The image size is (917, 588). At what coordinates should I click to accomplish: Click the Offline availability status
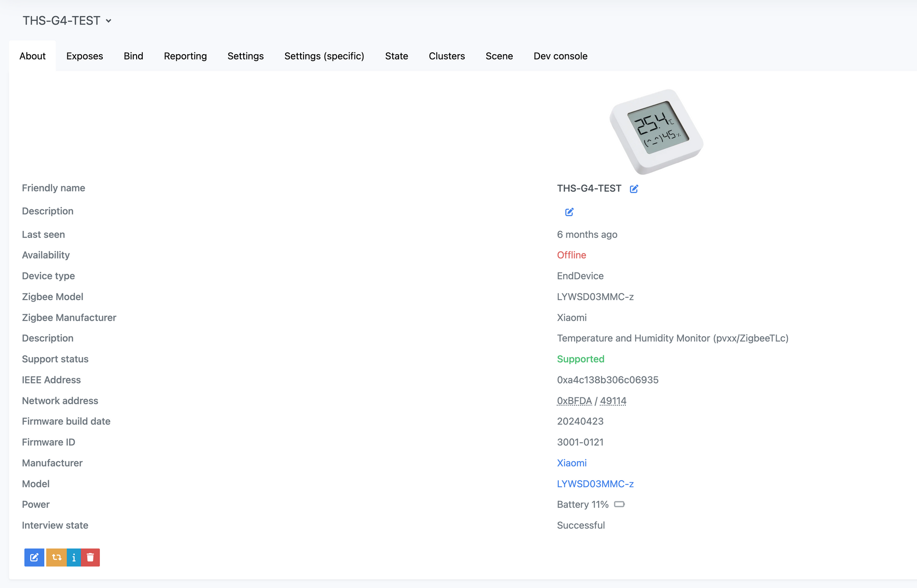coord(572,255)
